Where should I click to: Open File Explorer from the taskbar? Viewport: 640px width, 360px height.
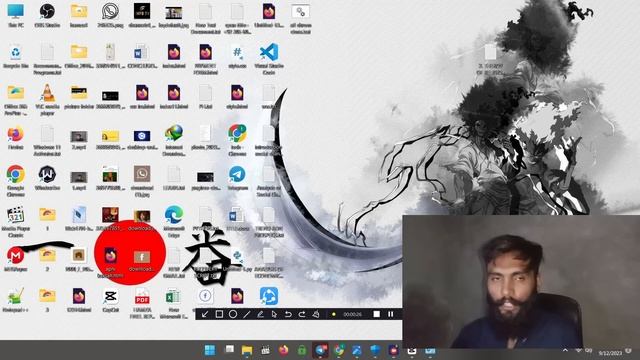pyautogui.click(x=247, y=350)
